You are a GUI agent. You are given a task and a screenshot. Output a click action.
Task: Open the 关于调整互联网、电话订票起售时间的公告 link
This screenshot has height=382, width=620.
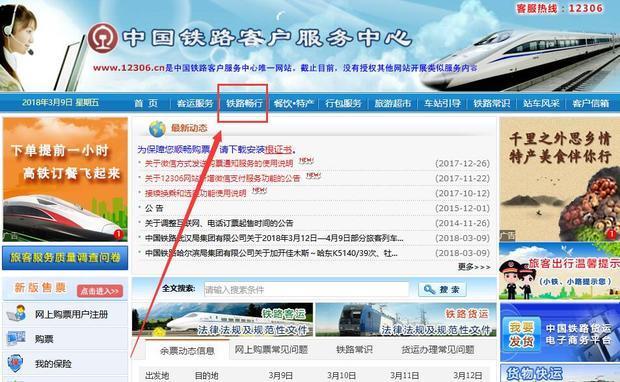(x=219, y=223)
